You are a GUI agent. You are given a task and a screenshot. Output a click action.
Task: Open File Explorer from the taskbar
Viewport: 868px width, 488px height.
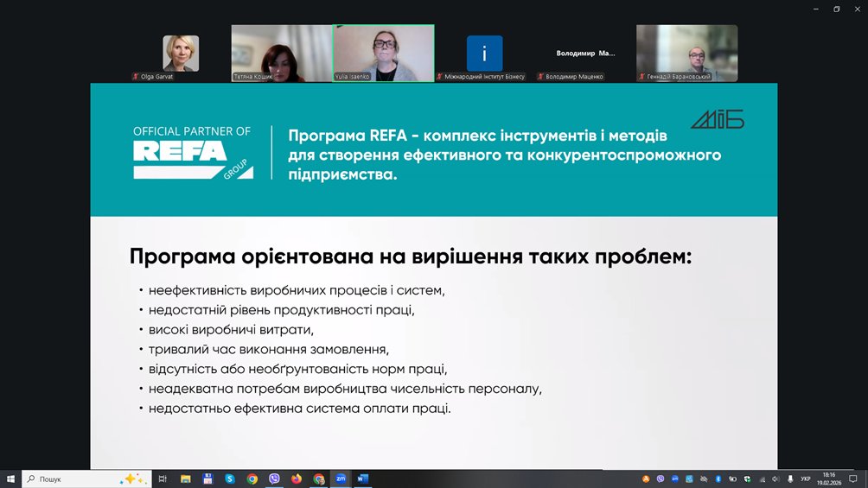[185, 478]
